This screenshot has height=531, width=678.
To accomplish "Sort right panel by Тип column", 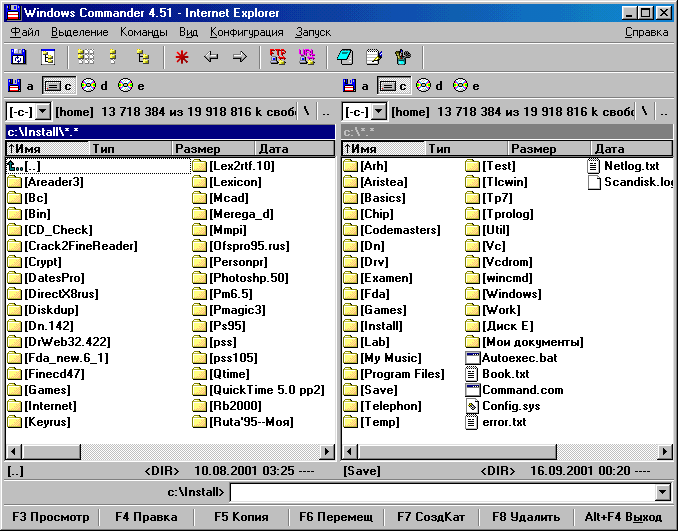I will pos(467,148).
